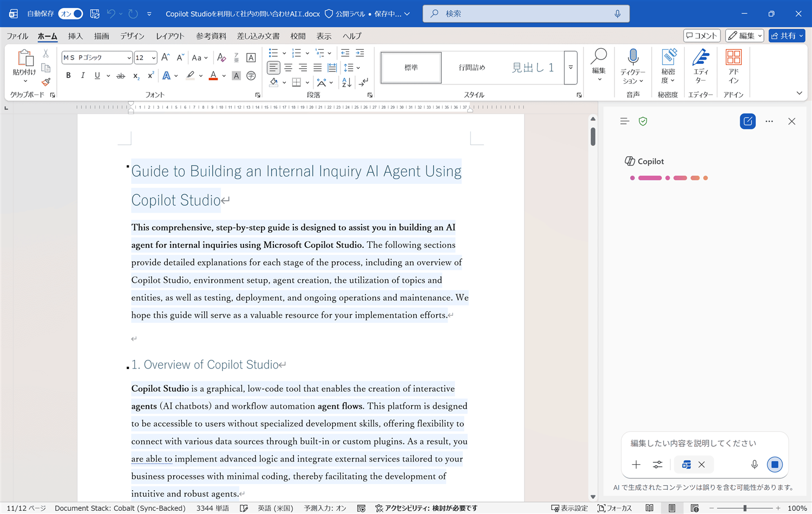Open the font size dropdown
Screen dimensions: 812x514
154,57
